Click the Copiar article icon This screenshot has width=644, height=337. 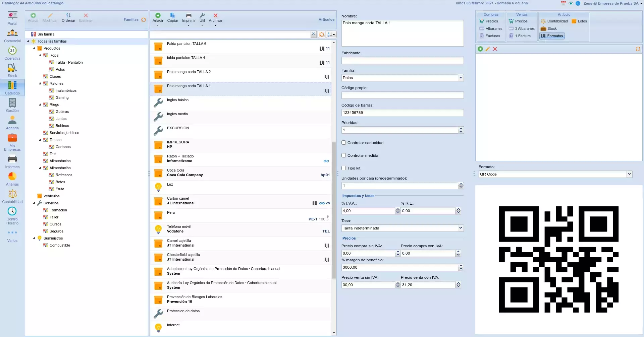click(172, 17)
